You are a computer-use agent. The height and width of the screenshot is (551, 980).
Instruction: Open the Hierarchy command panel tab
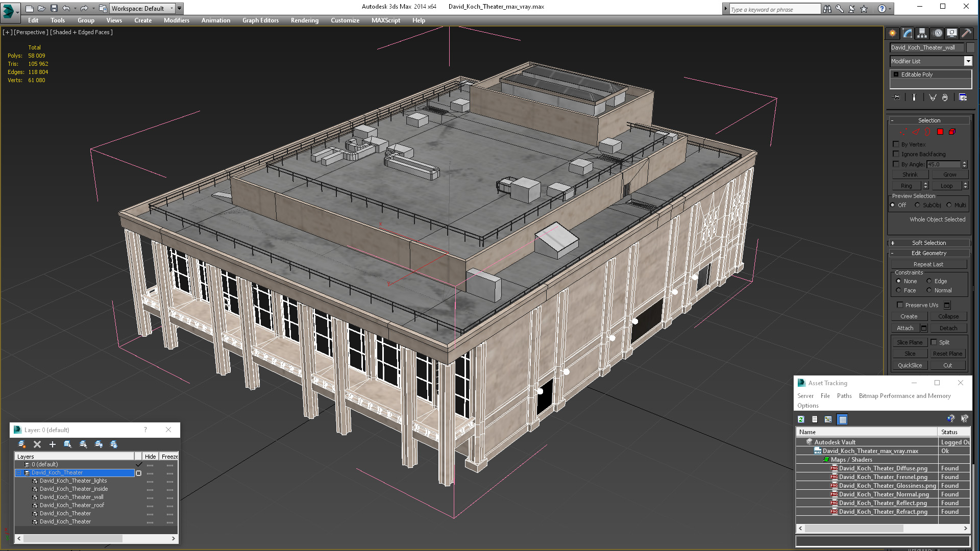pos(922,33)
